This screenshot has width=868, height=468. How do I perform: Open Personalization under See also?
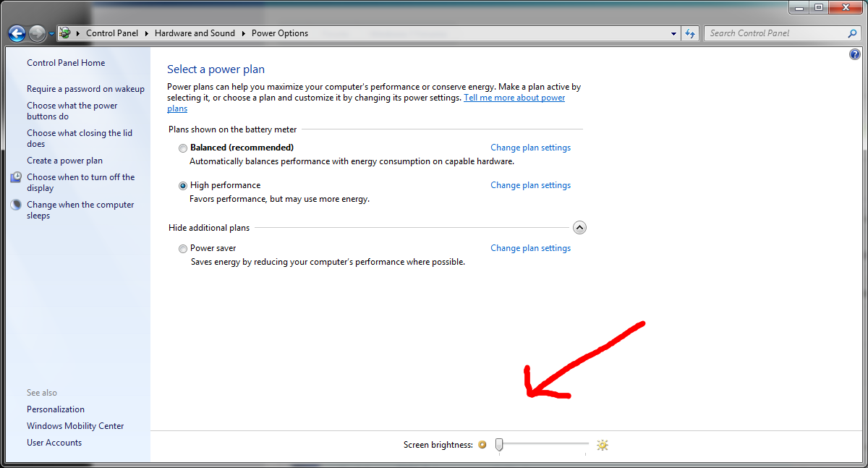click(x=56, y=409)
